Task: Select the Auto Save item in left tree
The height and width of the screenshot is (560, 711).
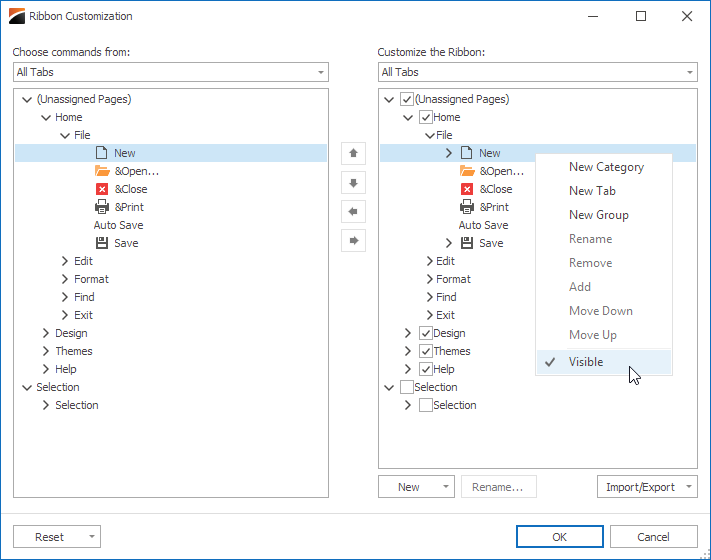Action: pyautogui.click(x=118, y=225)
